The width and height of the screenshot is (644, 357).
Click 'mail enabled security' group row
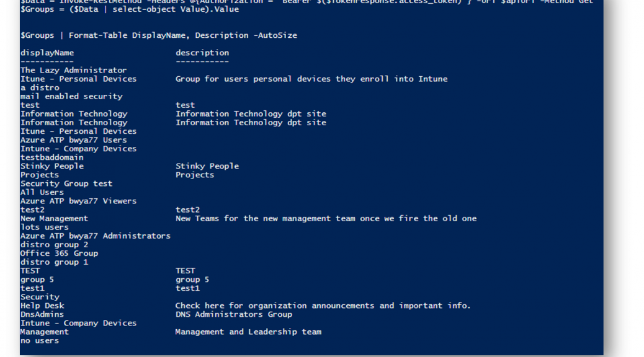tap(71, 97)
